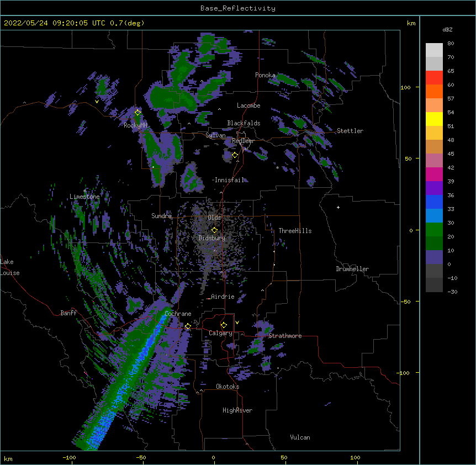Select the magenta swatch in dBZ legend
This screenshot has width=476, height=465.
[x=434, y=174]
